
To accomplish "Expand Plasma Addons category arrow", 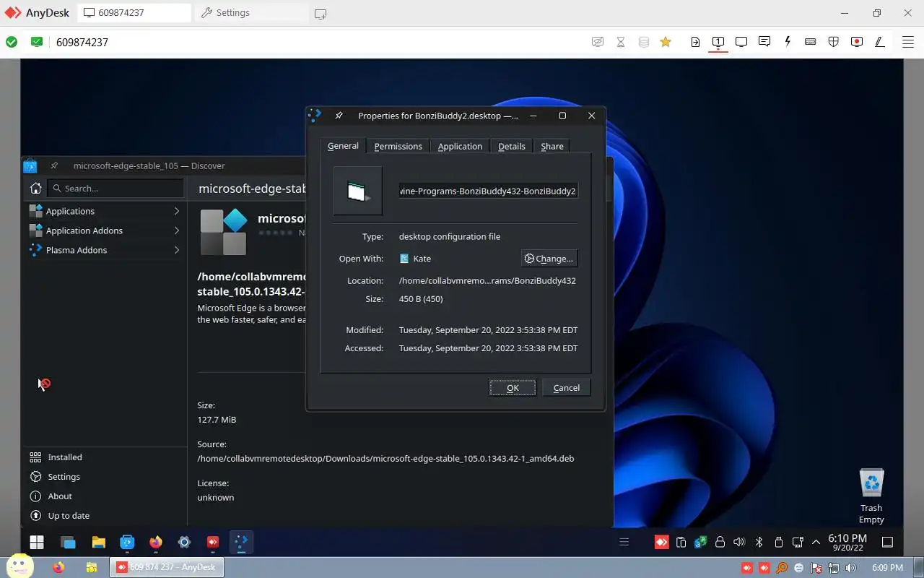I will 176,250.
